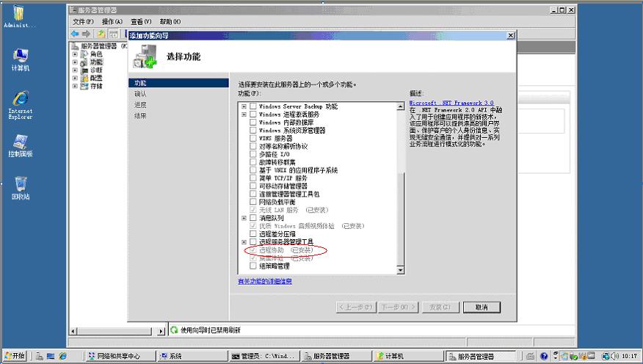This screenshot has height=364, width=643.
Task: Expand the 消息队列 feature item
Action: click(244, 218)
